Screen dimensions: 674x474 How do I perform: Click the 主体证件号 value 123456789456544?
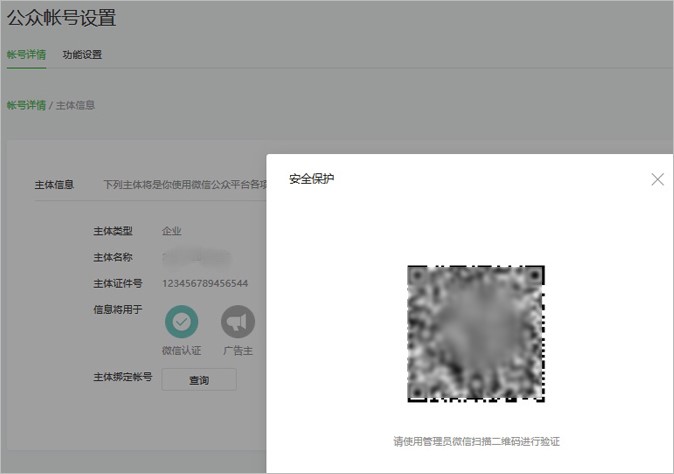[205, 283]
